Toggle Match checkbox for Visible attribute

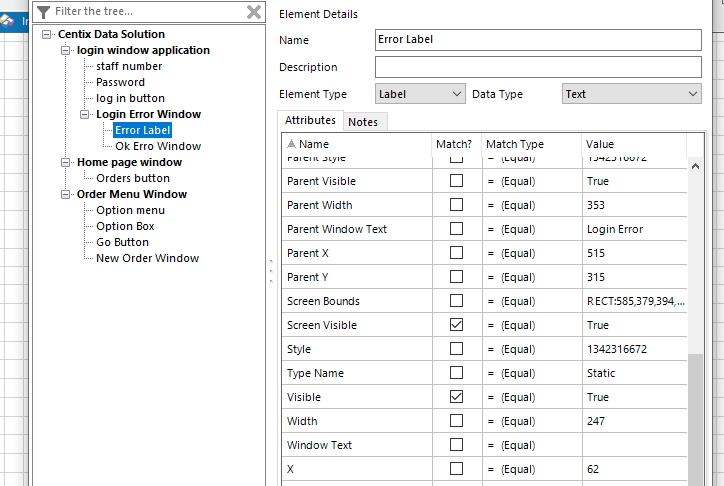pos(456,397)
